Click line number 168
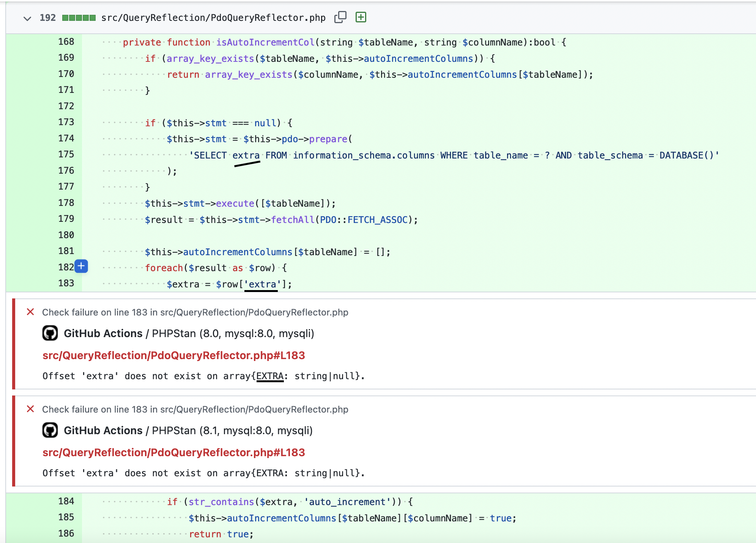This screenshot has width=756, height=543. coord(66,42)
